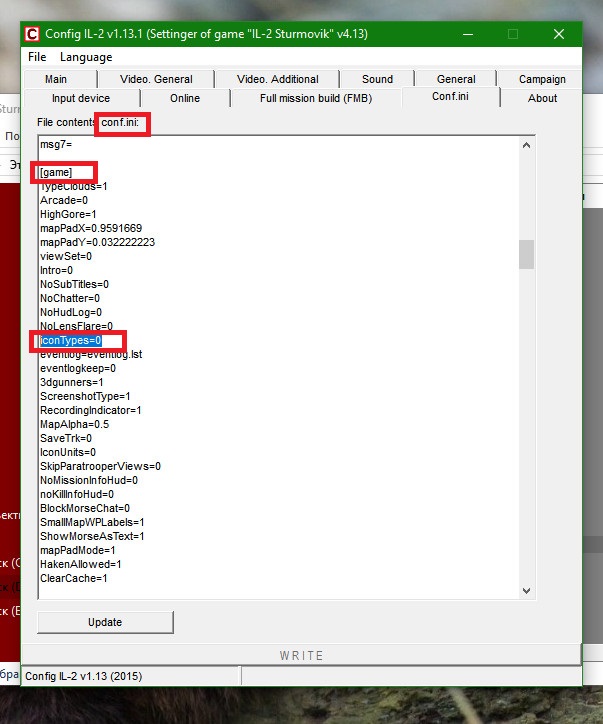Click the NoMissionInfoHud=0 line

89,480
